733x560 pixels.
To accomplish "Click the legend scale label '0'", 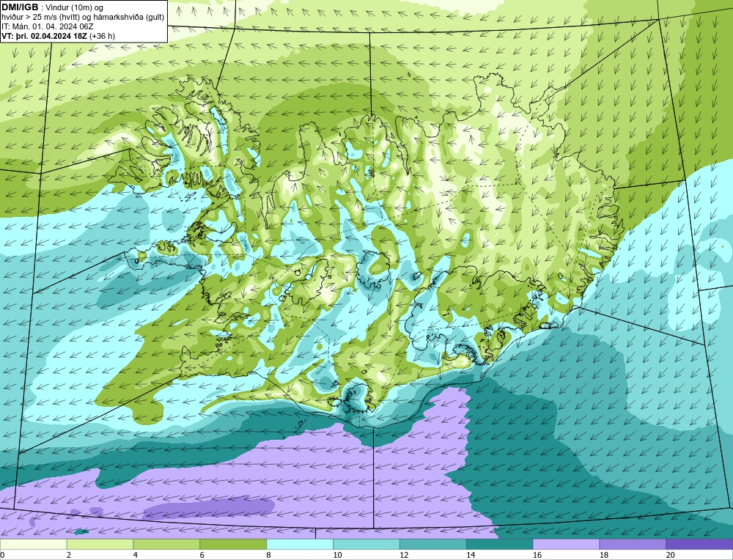I will [x=2, y=555].
